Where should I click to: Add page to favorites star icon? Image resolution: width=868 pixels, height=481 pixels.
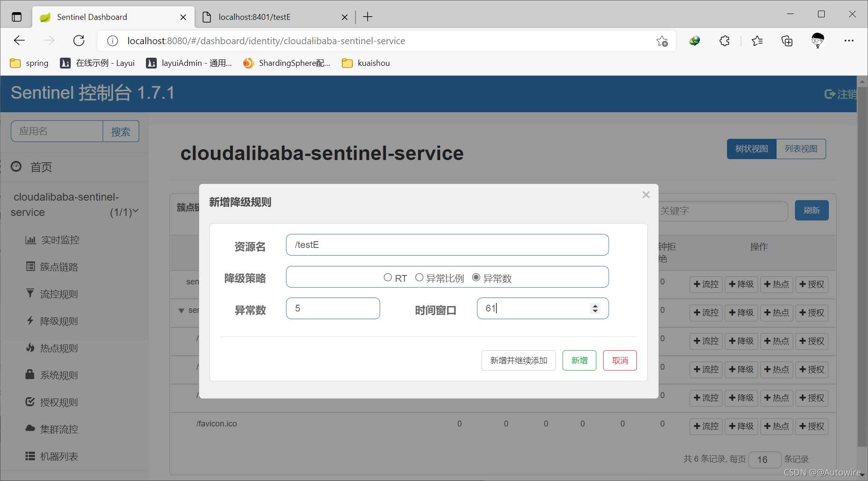click(662, 41)
